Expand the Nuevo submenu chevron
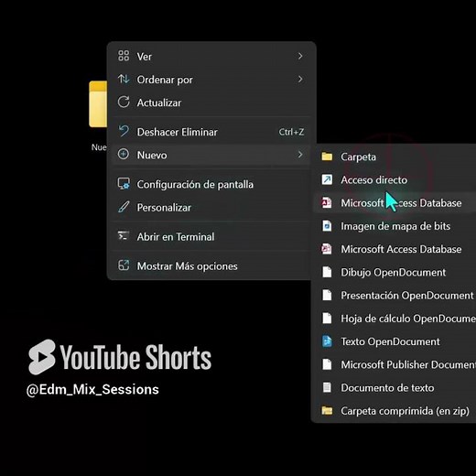This screenshot has height=476, width=476. (x=300, y=155)
